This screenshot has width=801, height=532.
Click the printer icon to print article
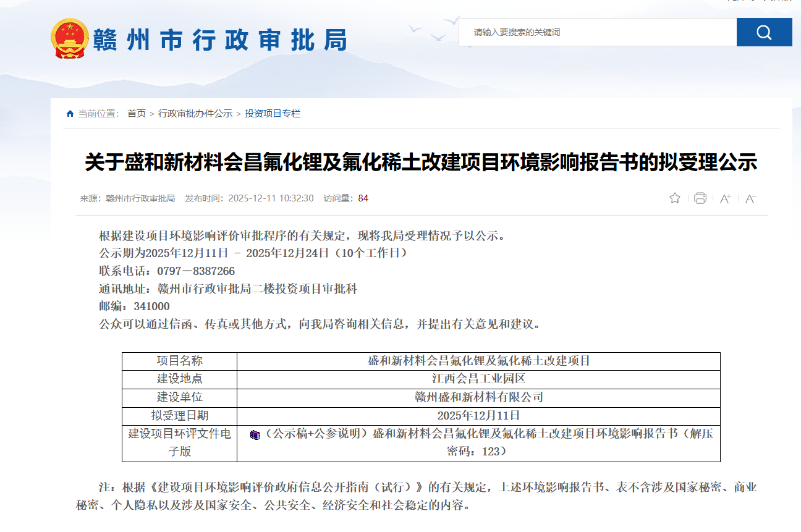click(700, 198)
